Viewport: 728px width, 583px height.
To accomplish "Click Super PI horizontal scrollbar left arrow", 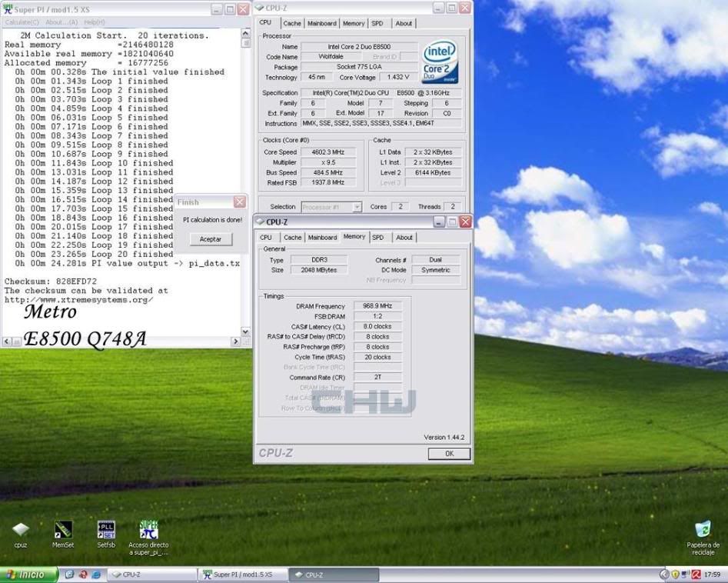I will click(6, 341).
